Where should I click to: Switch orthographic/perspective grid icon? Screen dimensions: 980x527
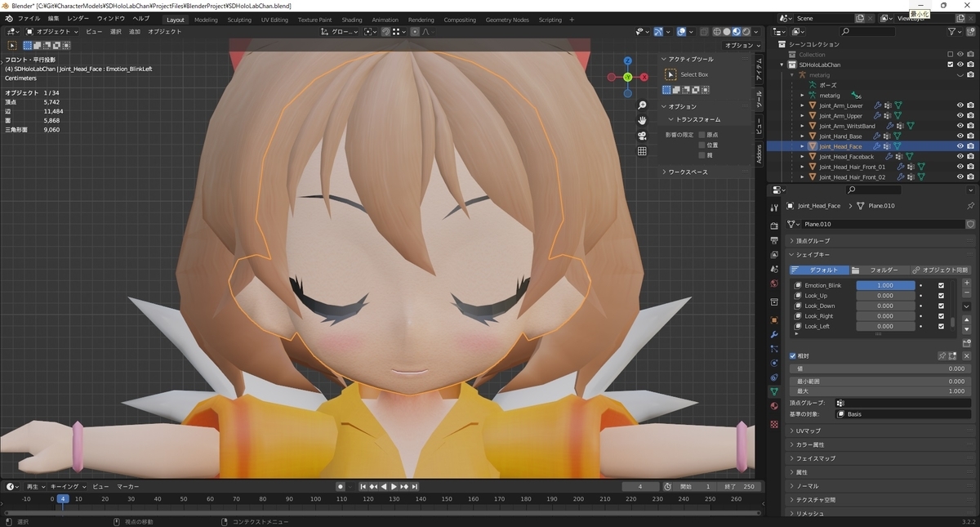pos(643,151)
